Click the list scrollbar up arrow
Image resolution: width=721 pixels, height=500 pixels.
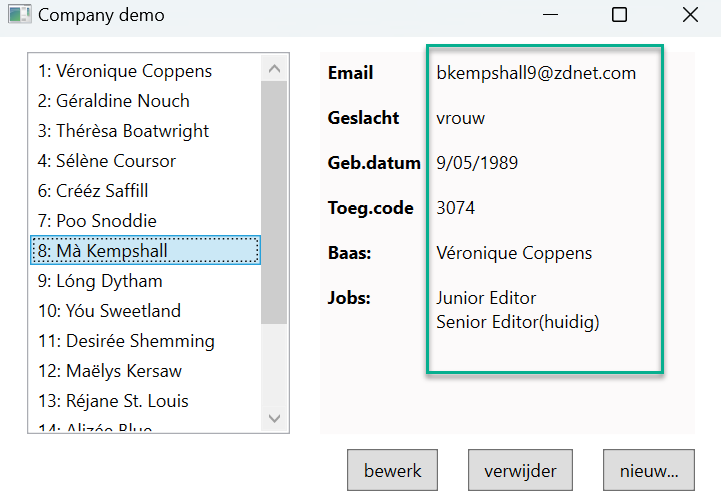274,68
